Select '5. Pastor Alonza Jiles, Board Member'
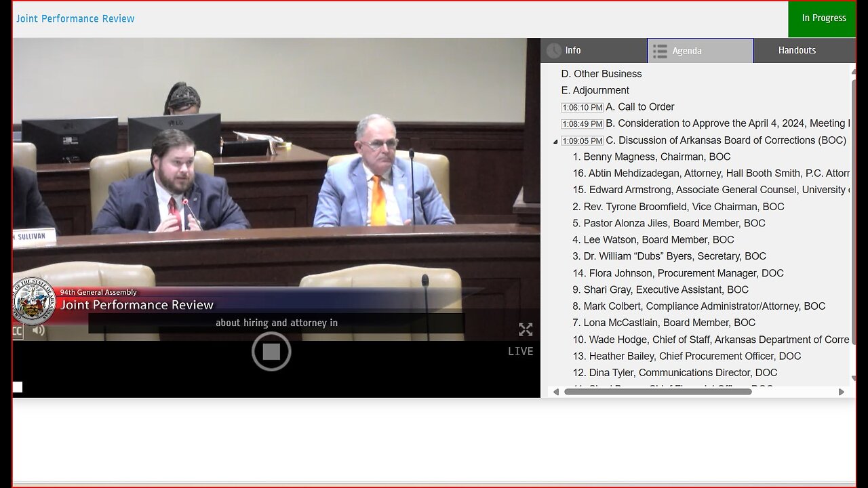 [x=669, y=223]
